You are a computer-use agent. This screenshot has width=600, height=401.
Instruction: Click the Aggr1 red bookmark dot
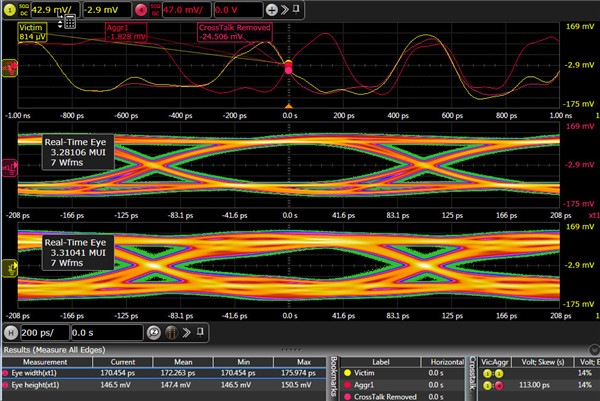tap(348, 384)
